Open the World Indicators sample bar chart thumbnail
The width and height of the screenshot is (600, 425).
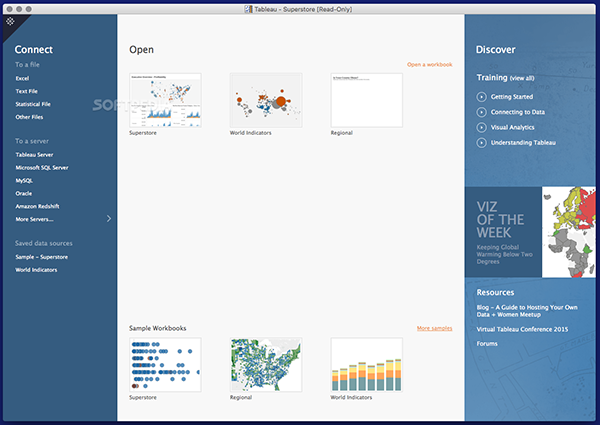point(367,365)
